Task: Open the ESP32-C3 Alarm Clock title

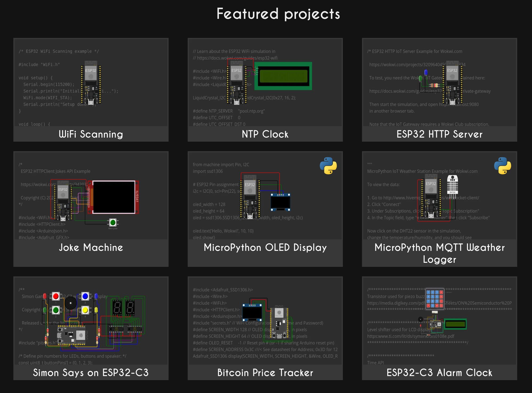Action: click(x=439, y=373)
